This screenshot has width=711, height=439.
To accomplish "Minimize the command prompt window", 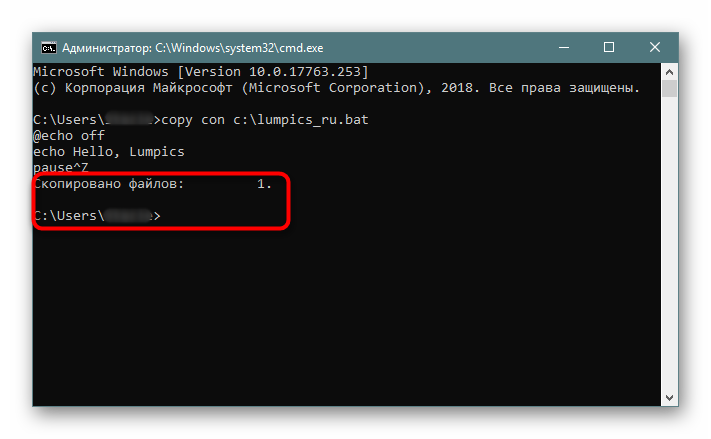I will (x=564, y=47).
